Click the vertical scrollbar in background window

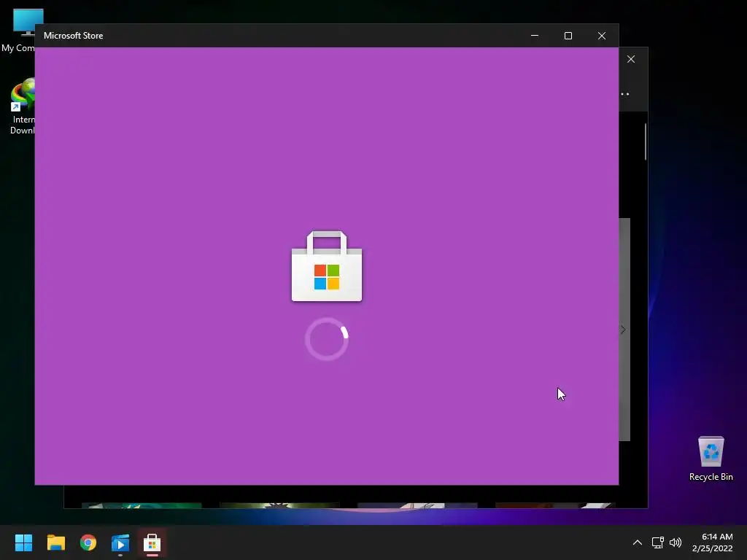646,141
